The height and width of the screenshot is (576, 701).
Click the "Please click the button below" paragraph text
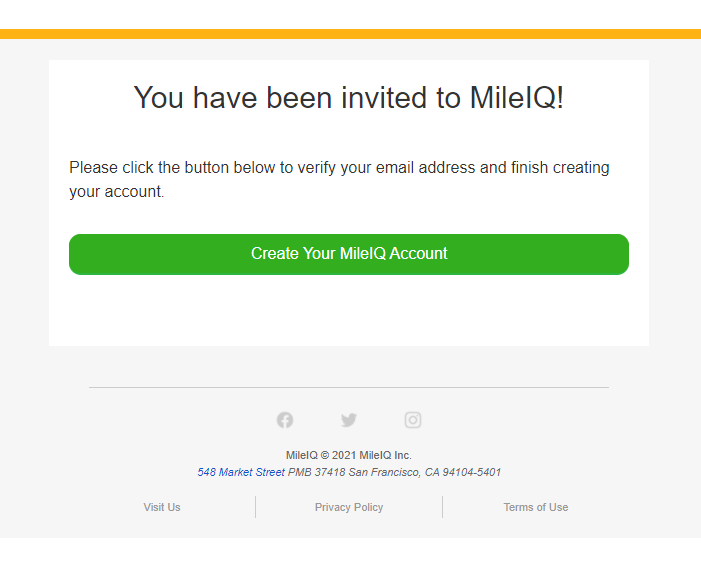339,179
